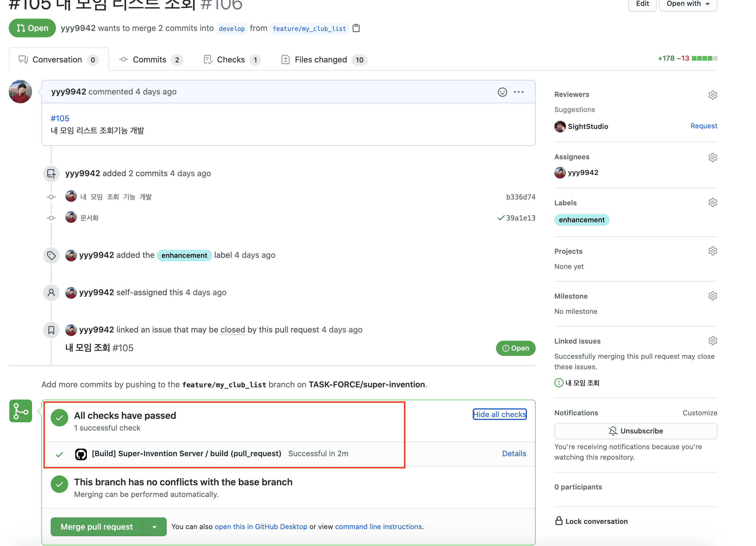This screenshot has width=756, height=546.
Task: Open the Open with dropdown
Action: point(688,4)
